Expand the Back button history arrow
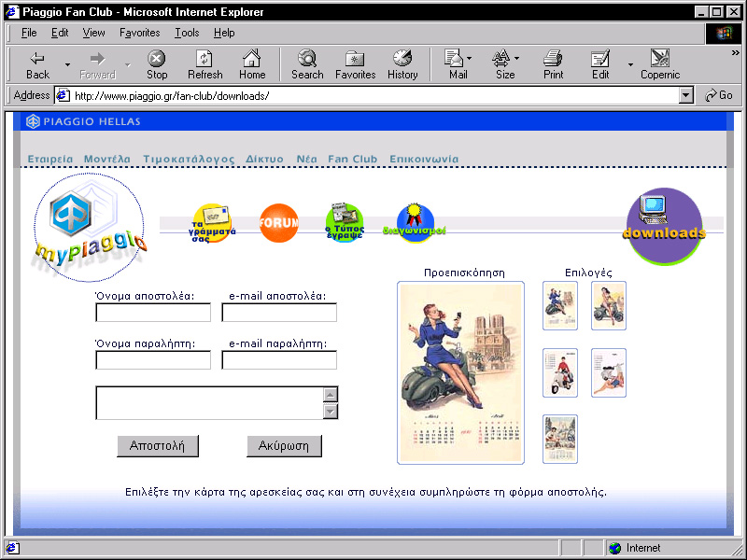The height and width of the screenshot is (560, 747). point(67,64)
